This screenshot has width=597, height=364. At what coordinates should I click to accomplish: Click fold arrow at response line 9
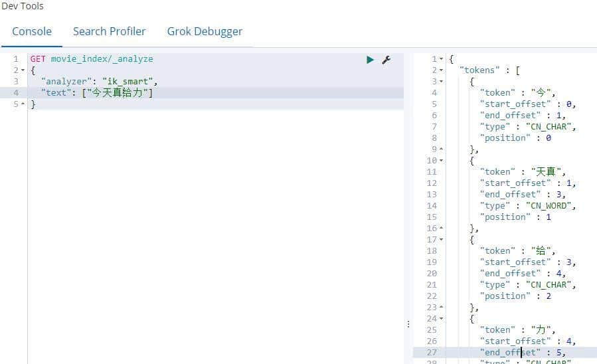coord(442,149)
